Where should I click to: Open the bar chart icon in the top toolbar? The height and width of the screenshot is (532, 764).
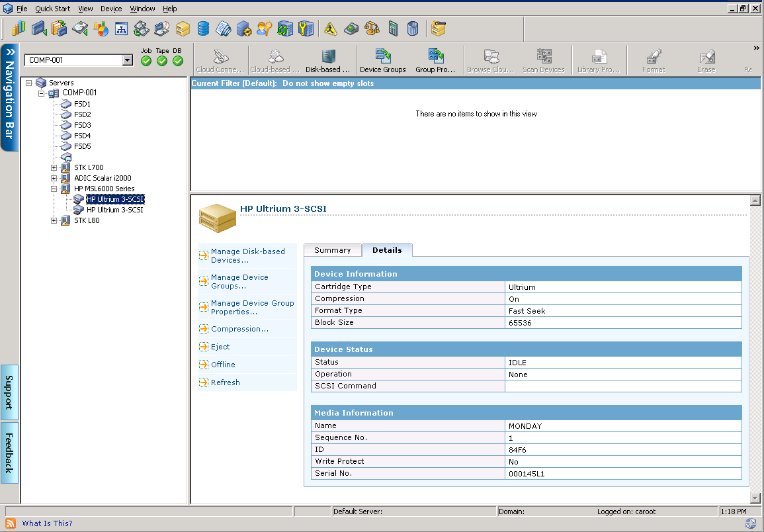tap(19, 28)
